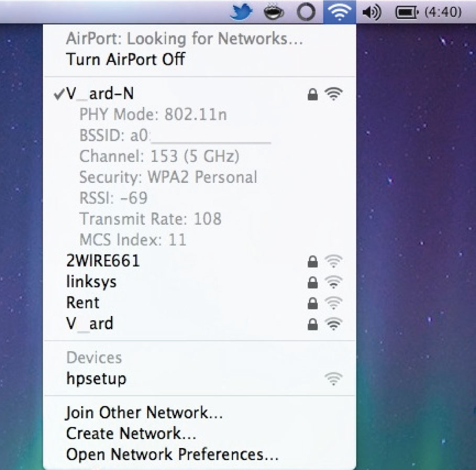Click the battery icon in menu bar
Viewport: 476px width, 470px height.
(x=407, y=13)
